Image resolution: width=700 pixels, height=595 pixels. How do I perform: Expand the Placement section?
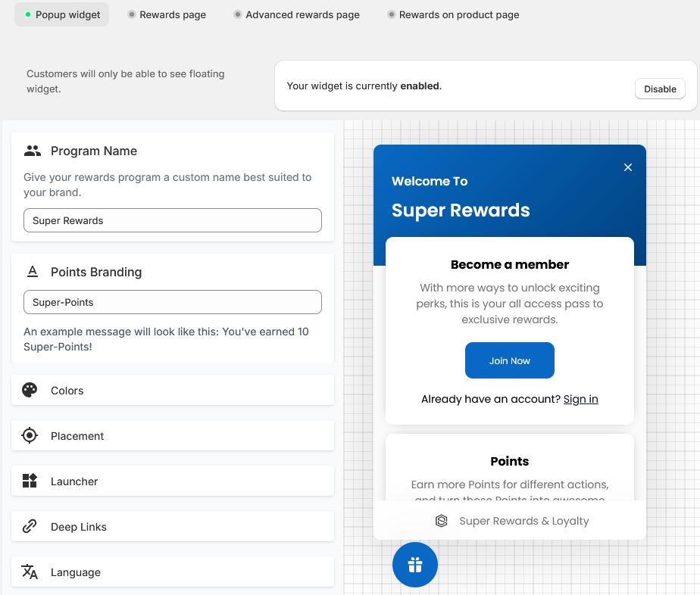(x=173, y=436)
